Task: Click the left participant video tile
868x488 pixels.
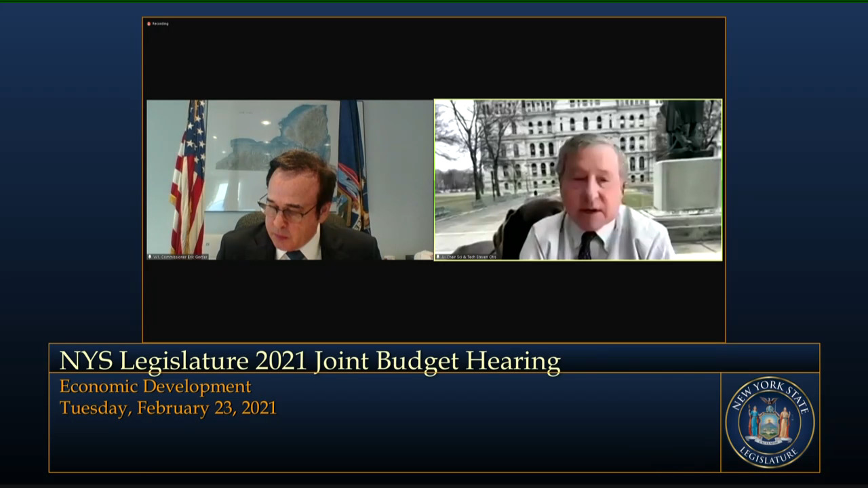Action: (x=290, y=180)
